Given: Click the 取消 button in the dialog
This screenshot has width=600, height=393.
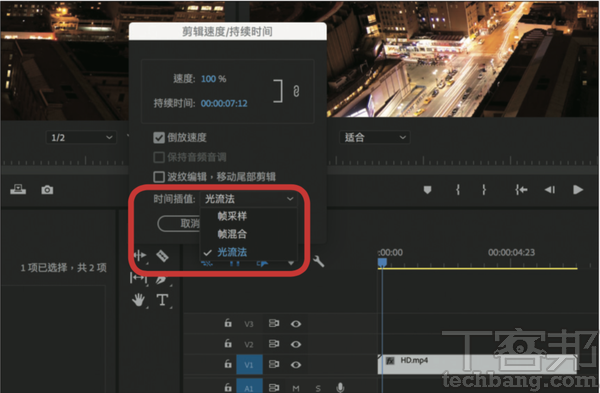Looking at the screenshot, I should click(179, 223).
